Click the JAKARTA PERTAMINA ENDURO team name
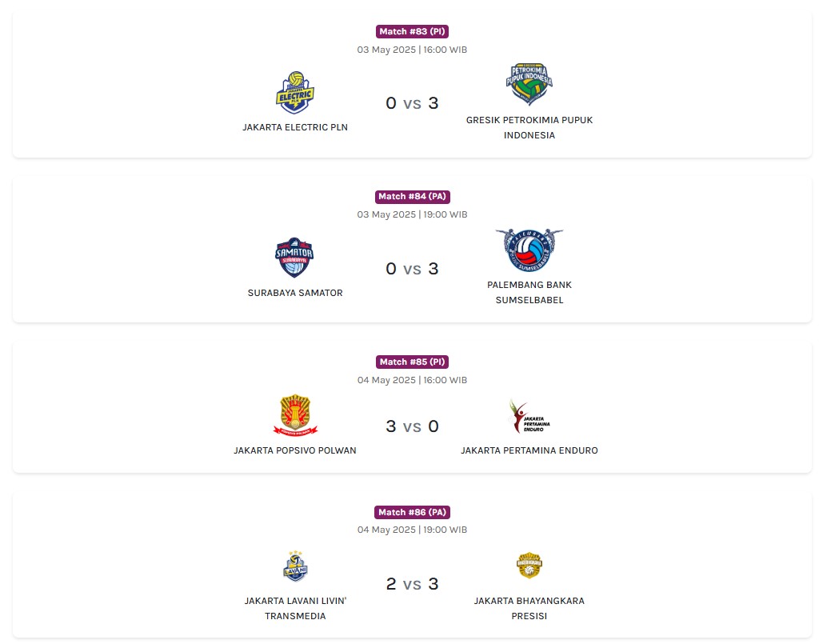The image size is (823, 644). [529, 450]
